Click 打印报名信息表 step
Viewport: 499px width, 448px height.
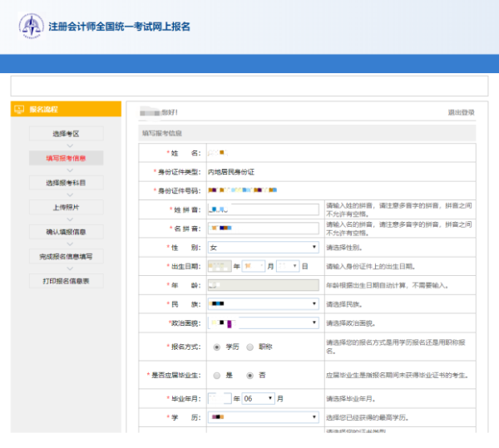tap(66, 281)
